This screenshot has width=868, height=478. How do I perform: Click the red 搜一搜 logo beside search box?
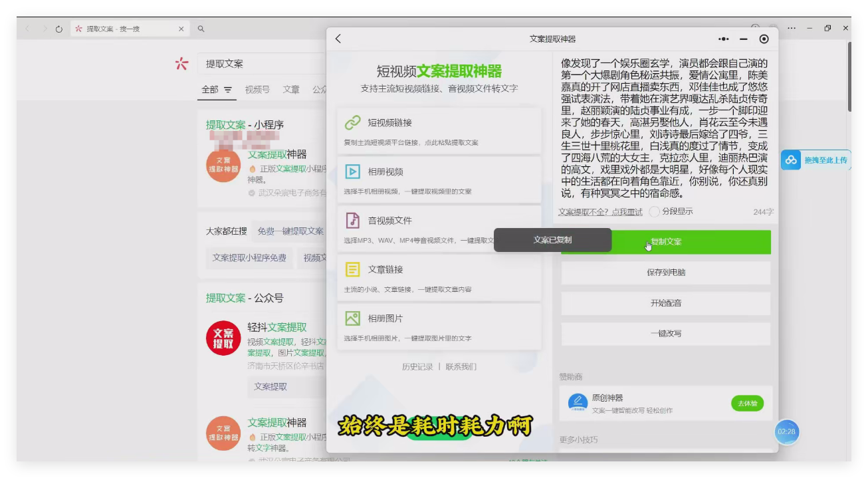pos(181,64)
